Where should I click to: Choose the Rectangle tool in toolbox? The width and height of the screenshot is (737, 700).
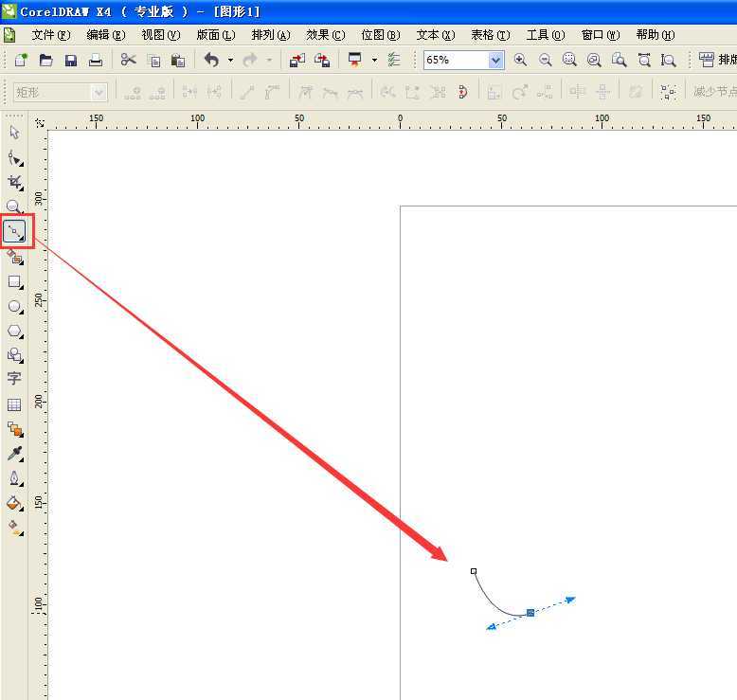click(14, 281)
